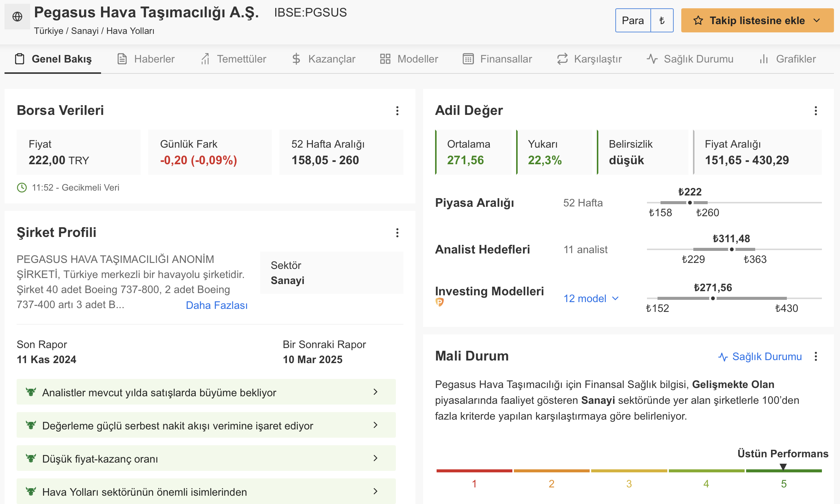Click the bull icon on Düşük fiyat-kazanç row
The height and width of the screenshot is (504, 840).
pos(31,458)
